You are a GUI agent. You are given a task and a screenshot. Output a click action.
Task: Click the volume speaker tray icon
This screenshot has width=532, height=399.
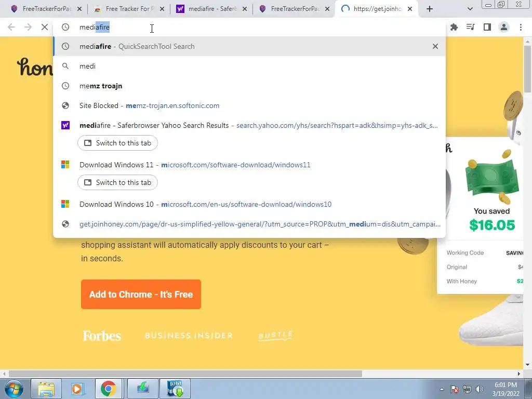[480, 389]
